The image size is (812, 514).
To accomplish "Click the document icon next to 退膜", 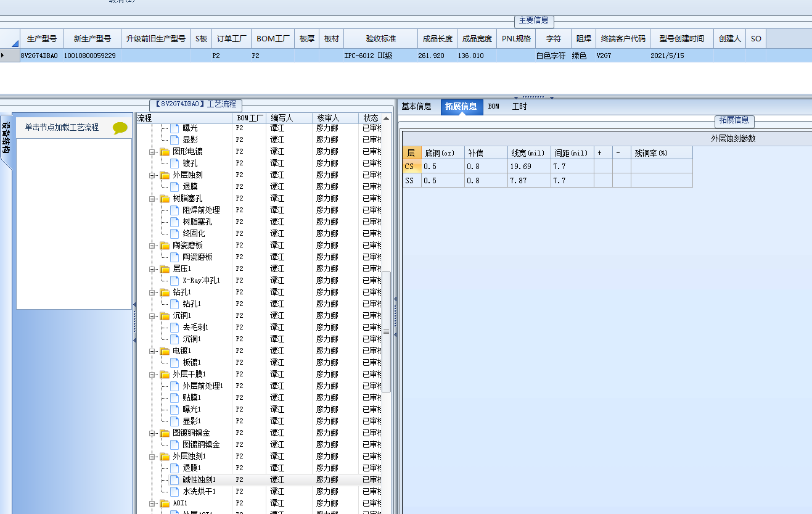I will pyautogui.click(x=174, y=186).
